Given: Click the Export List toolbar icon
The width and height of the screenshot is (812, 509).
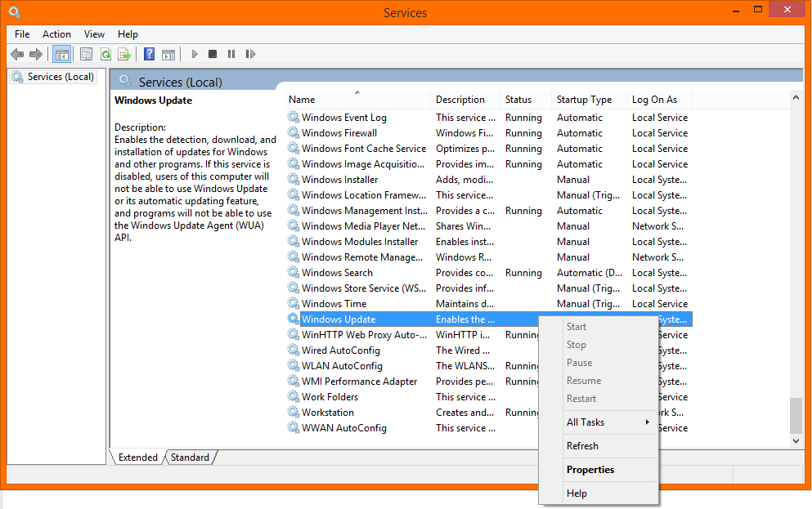Looking at the screenshot, I should click(x=124, y=55).
